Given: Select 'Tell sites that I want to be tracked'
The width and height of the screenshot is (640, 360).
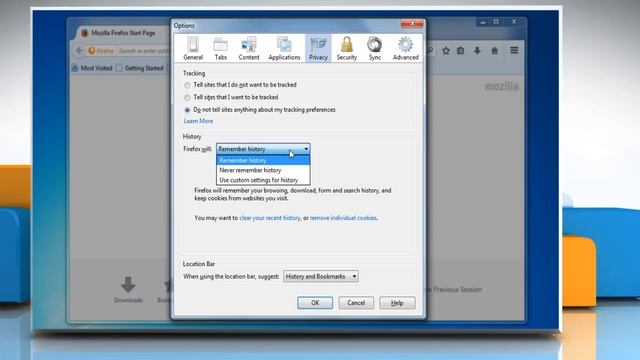Looking at the screenshot, I should click(187, 98).
